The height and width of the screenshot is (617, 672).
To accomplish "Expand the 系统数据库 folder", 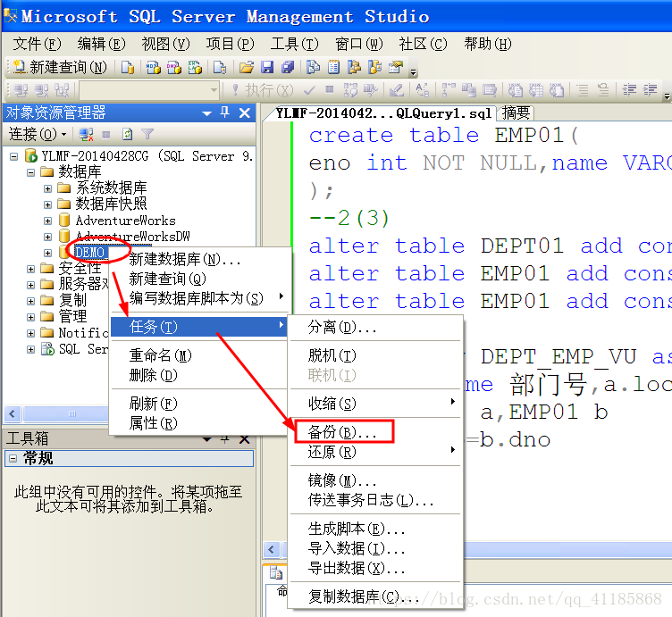I will 47,188.
